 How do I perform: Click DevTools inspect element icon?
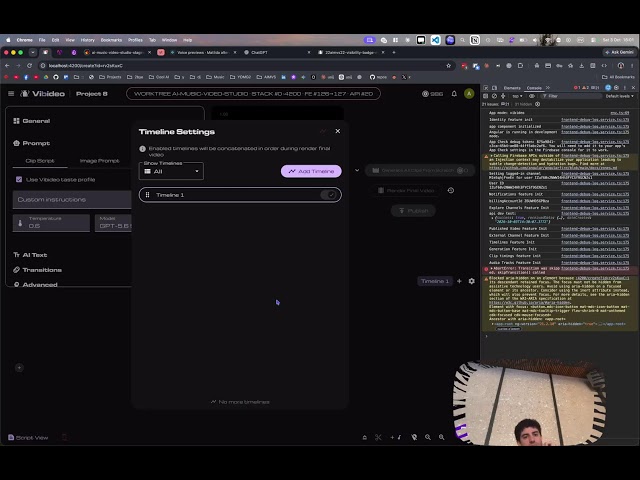point(486,88)
